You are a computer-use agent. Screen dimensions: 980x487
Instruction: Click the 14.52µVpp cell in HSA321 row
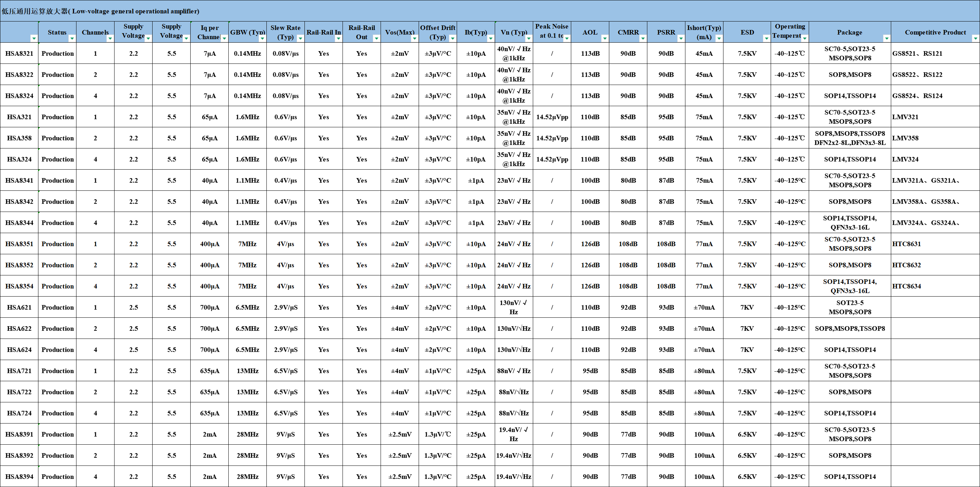click(551, 117)
